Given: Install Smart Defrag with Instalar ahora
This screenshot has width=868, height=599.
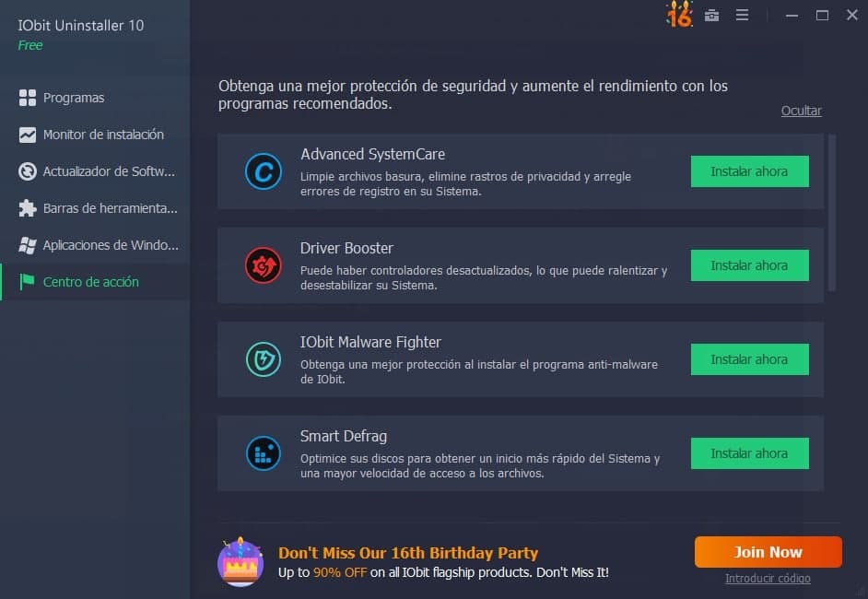Looking at the screenshot, I should 749,453.
